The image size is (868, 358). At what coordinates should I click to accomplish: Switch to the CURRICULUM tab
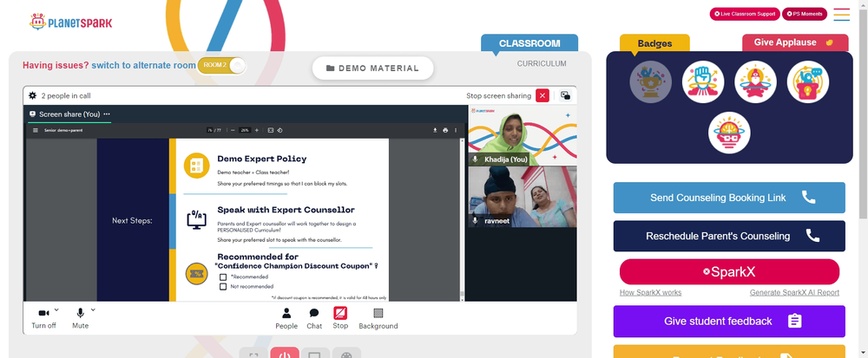542,63
